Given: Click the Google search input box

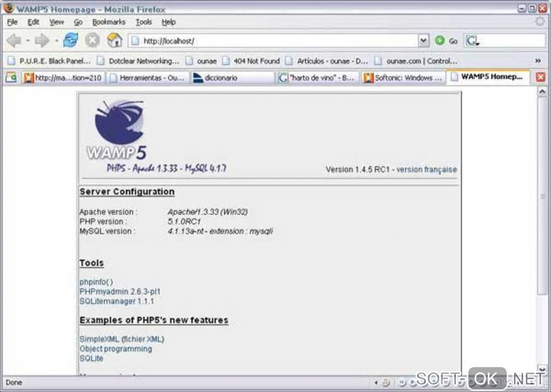Looking at the screenshot, I should tap(512, 40).
